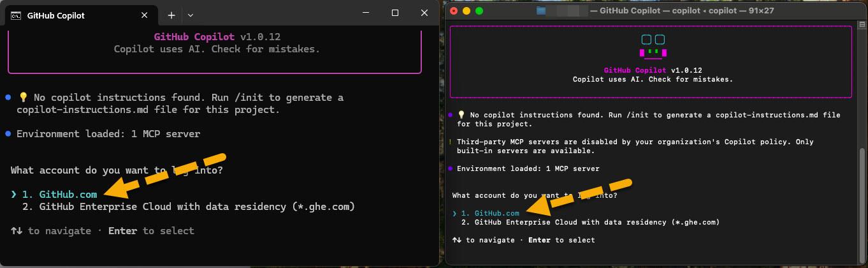The height and width of the screenshot is (268, 868).
Task: Click the yellow warning exclamation mark for MCP policy
Action: (451, 142)
